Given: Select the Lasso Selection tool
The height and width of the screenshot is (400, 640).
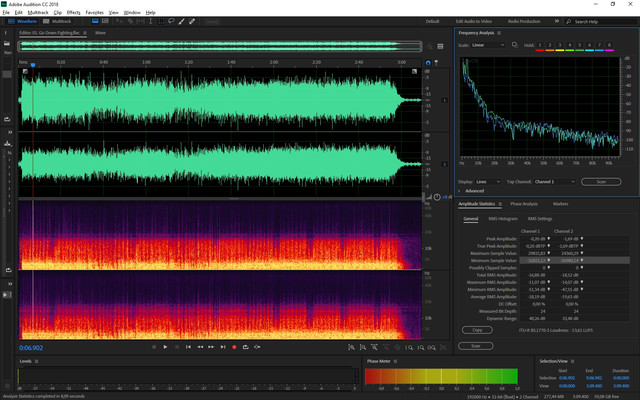Looking at the screenshot, I should point(171,21).
